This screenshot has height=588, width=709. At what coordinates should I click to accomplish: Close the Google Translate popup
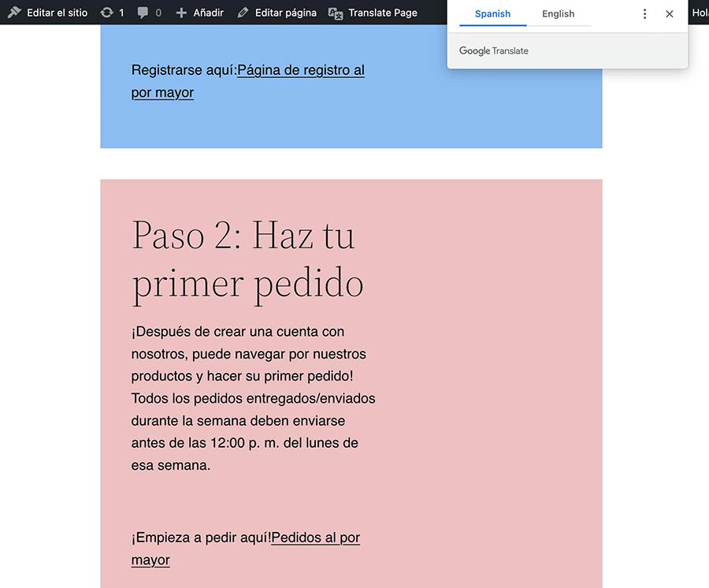point(670,14)
